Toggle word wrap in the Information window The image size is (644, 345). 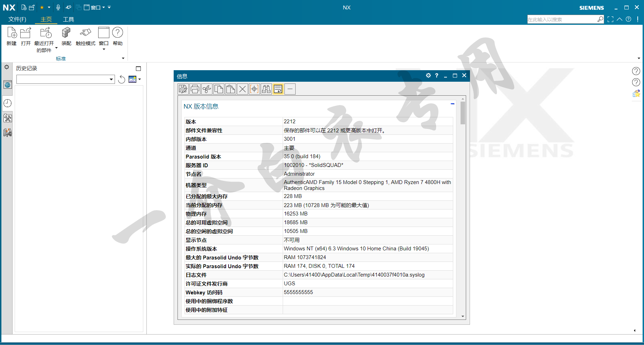pyautogui.click(x=278, y=89)
